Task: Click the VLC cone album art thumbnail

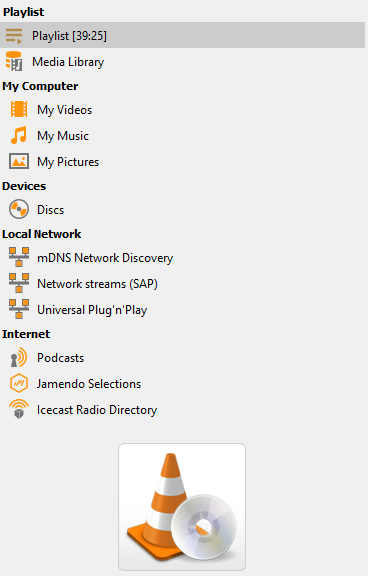Action: [182, 507]
